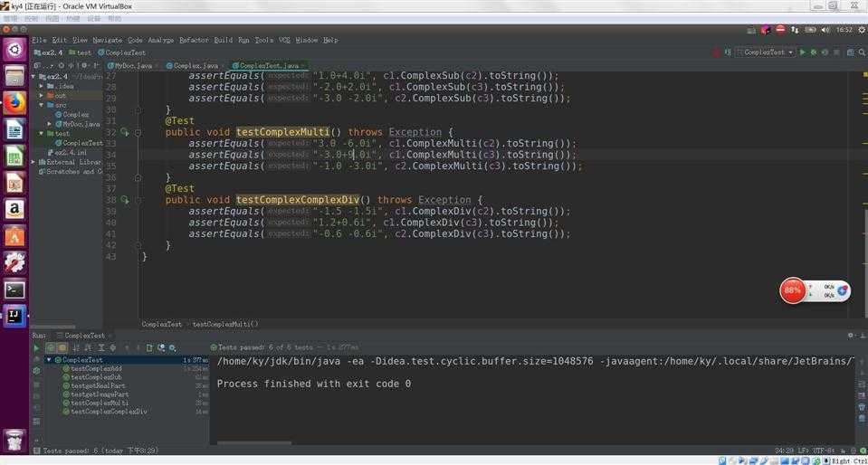
Task: Select the ComplexTest.java editor tab
Action: click(269, 65)
